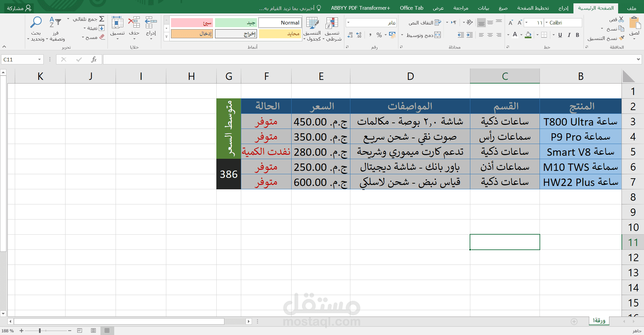Image resolution: width=644 pixels, height=335 pixels.
Task: Open the Name Box dropdown arrow
Action: tap(39, 59)
